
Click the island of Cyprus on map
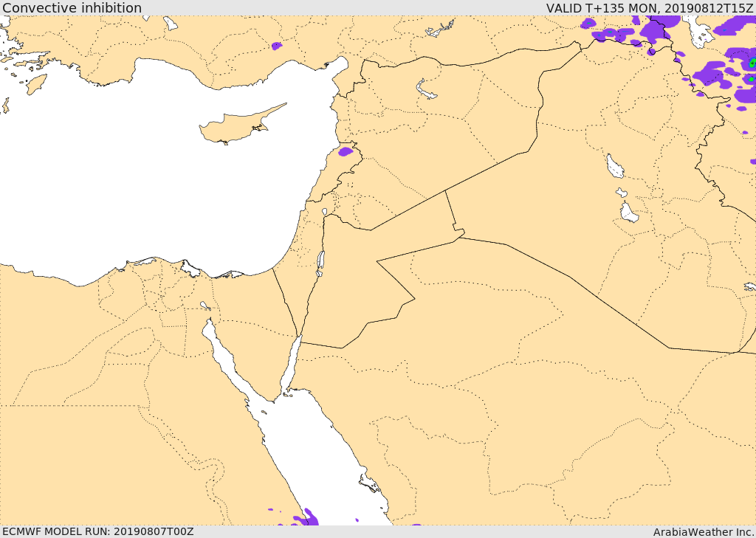click(240, 126)
